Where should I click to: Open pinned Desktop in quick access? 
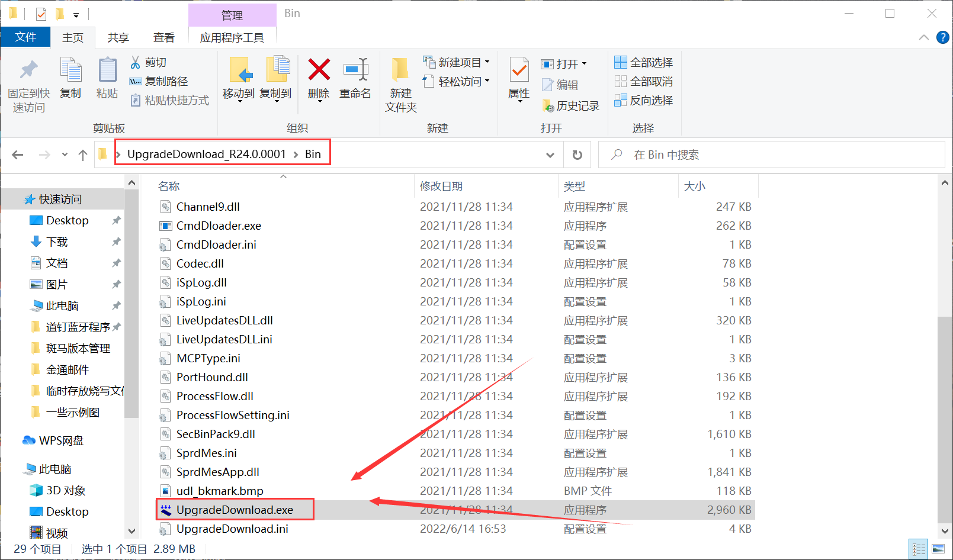point(67,221)
